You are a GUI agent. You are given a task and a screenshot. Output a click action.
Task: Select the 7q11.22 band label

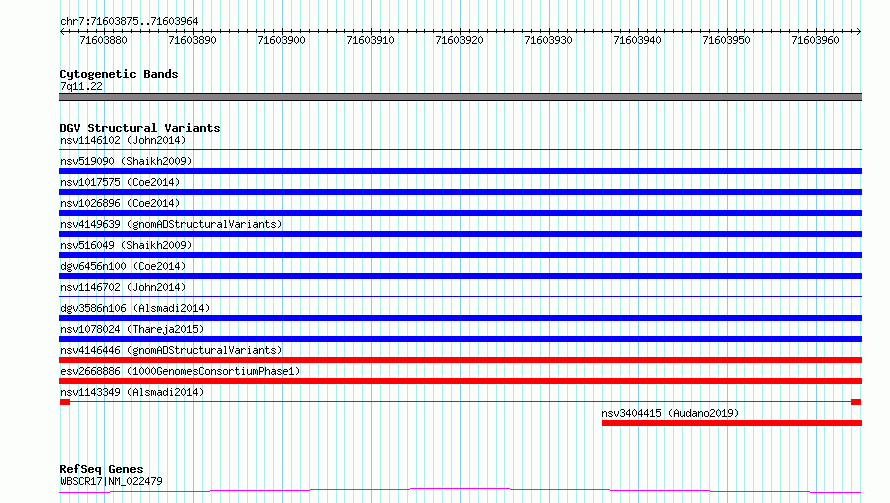[x=81, y=86]
